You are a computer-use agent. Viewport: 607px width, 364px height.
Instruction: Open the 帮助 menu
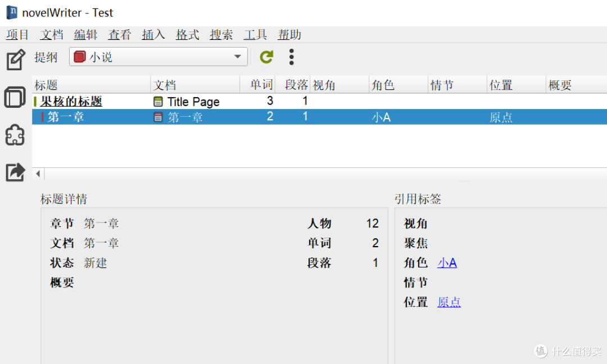pyautogui.click(x=289, y=35)
